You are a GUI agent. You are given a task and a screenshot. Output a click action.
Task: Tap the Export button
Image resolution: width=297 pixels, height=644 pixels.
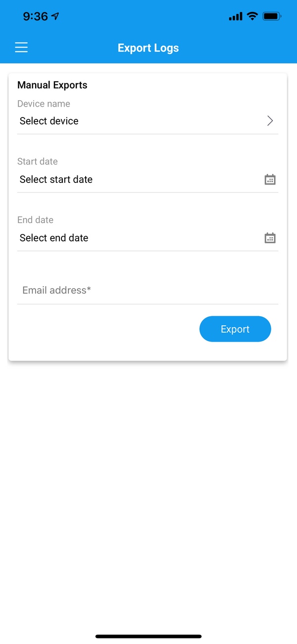235,329
